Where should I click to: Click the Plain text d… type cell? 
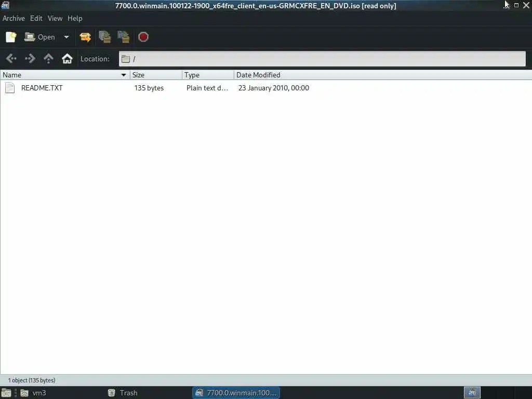pos(207,88)
